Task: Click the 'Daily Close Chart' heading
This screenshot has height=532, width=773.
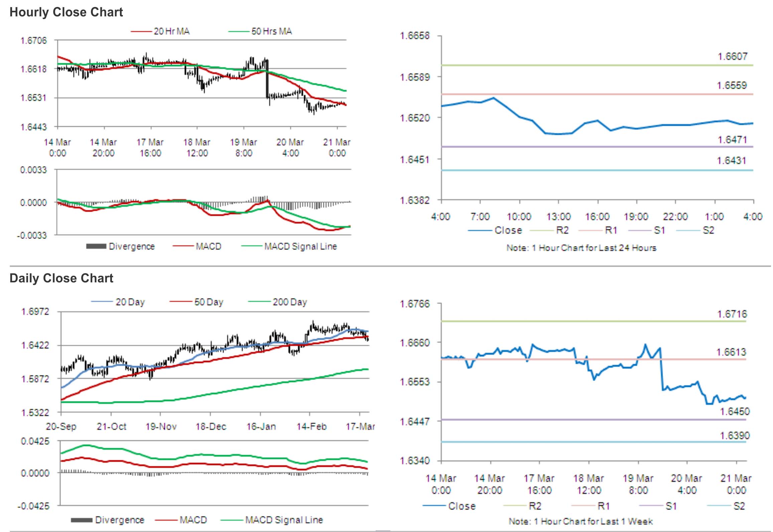Action: [61, 278]
